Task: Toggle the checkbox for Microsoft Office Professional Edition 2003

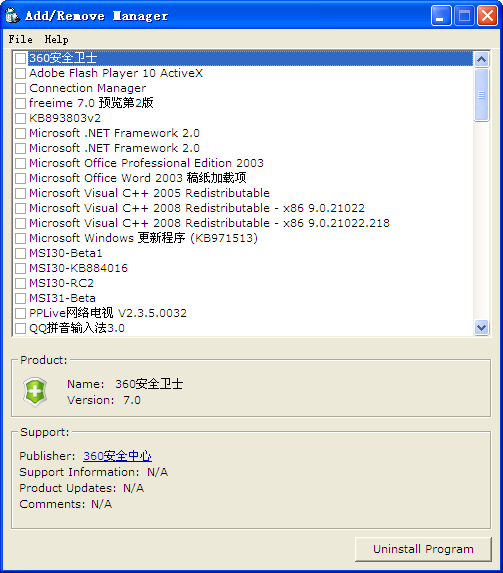Action: coord(20,163)
